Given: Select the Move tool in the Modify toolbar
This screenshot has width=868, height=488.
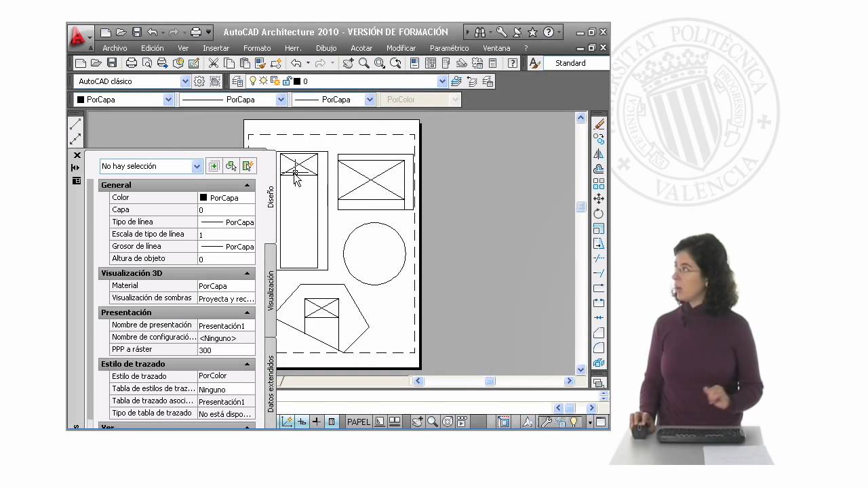Looking at the screenshot, I should [599, 199].
